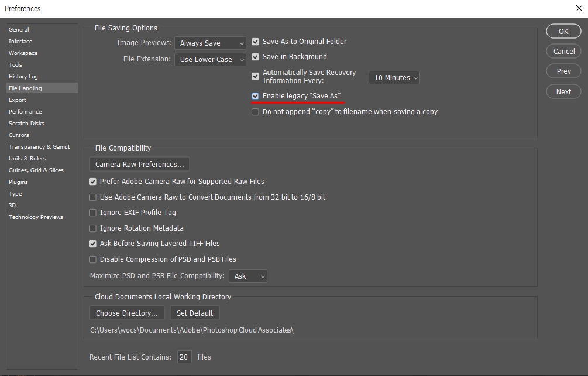Image resolution: width=588 pixels, height=376 pixels.
Task: Toggle Ask Before Saving Layered TIFF Files
Action: (x=92, y=244)
